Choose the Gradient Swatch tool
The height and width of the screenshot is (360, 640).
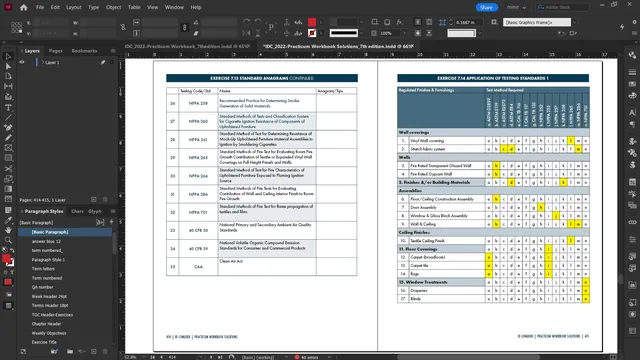(x=8, y=189)
